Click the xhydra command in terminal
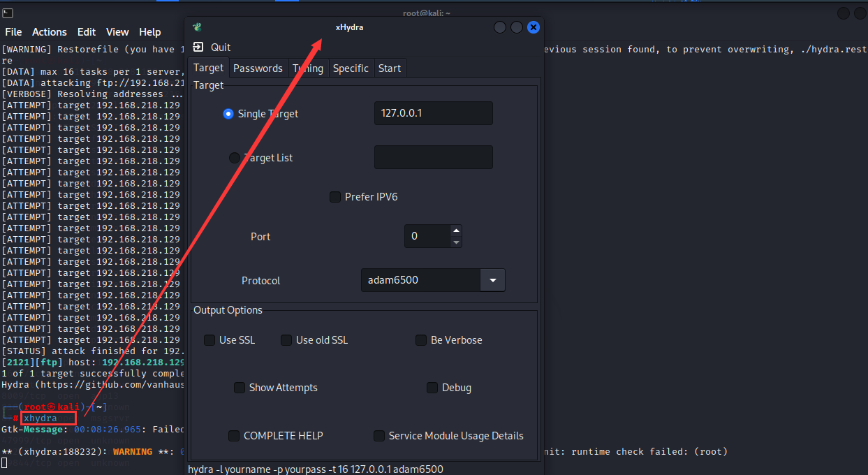The image size is (868, 475). tap(41, 418)
